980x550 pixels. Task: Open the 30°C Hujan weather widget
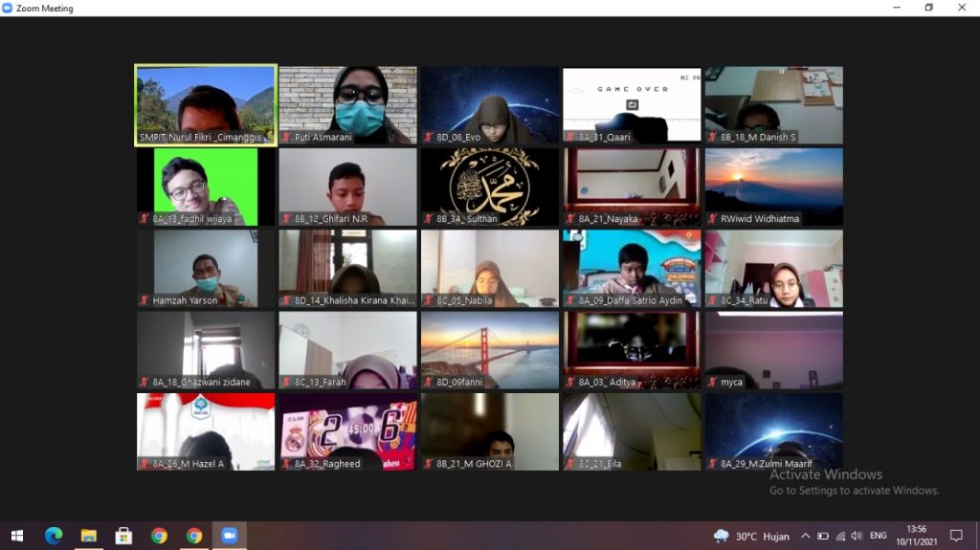tap(753, 536)
